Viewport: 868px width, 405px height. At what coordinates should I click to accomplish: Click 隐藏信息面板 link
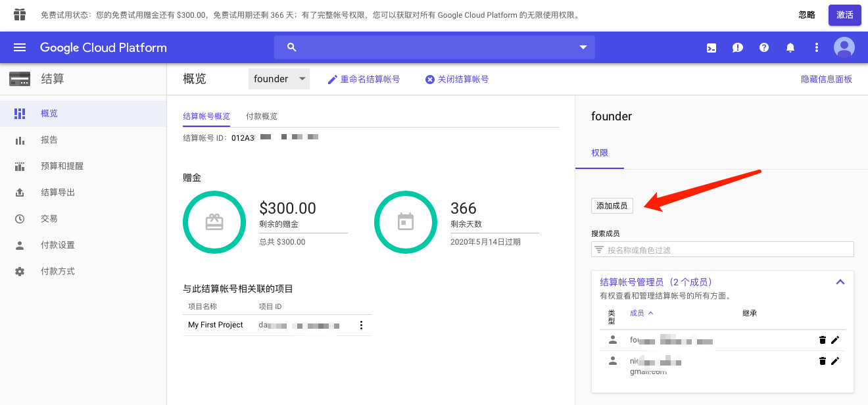point(827,79)
